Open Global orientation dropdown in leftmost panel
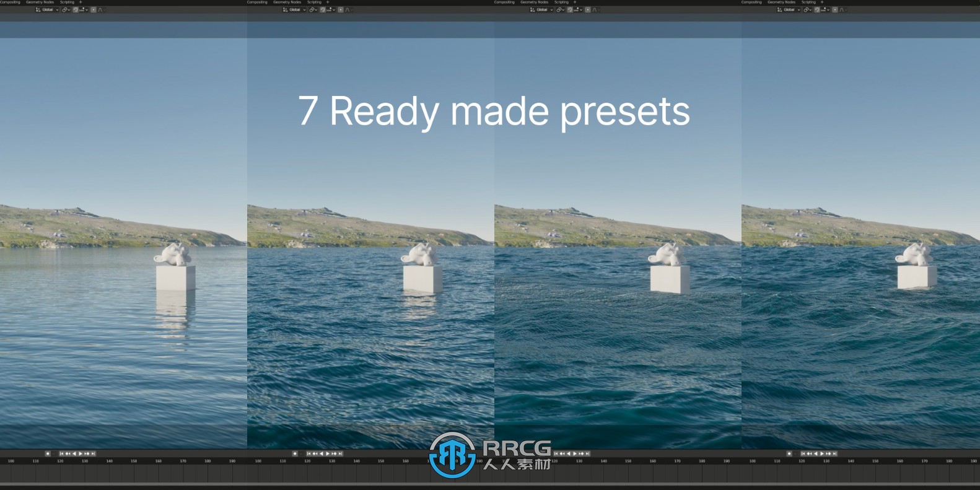The height and width of the screenshot is (490, 980). 47,9
